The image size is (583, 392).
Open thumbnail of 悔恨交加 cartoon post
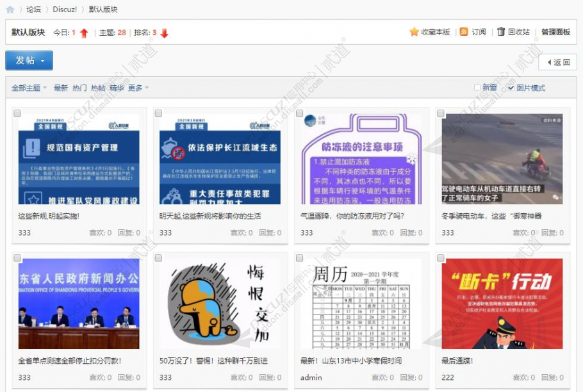pyautogui.click(x=220, y=304)
